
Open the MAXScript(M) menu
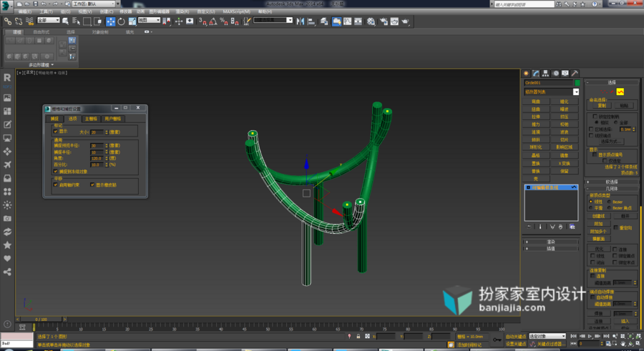pos(237,11)
